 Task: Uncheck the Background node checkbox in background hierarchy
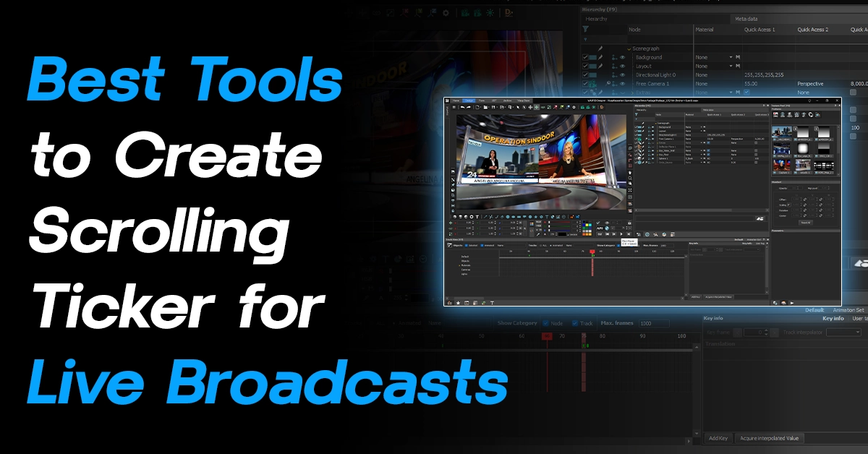(x=586, y=57)
